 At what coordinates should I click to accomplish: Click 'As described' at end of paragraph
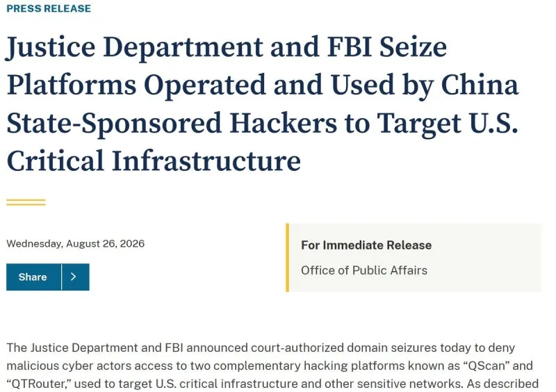point(502,384)
